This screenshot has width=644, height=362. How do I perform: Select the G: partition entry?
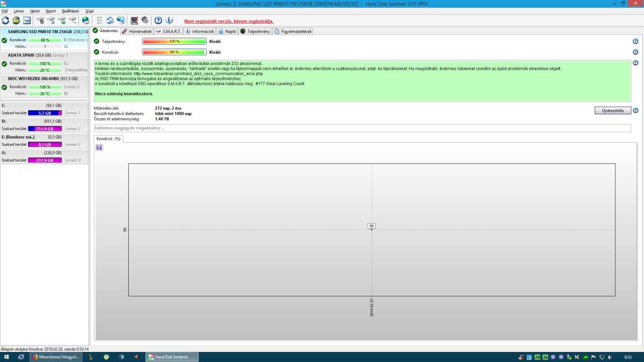pyautogui.click(x=44, y=156)
